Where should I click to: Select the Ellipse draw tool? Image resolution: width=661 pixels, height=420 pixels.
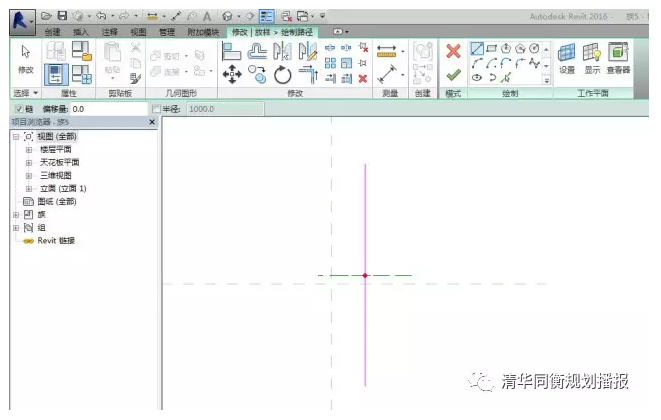pos(477,78)
